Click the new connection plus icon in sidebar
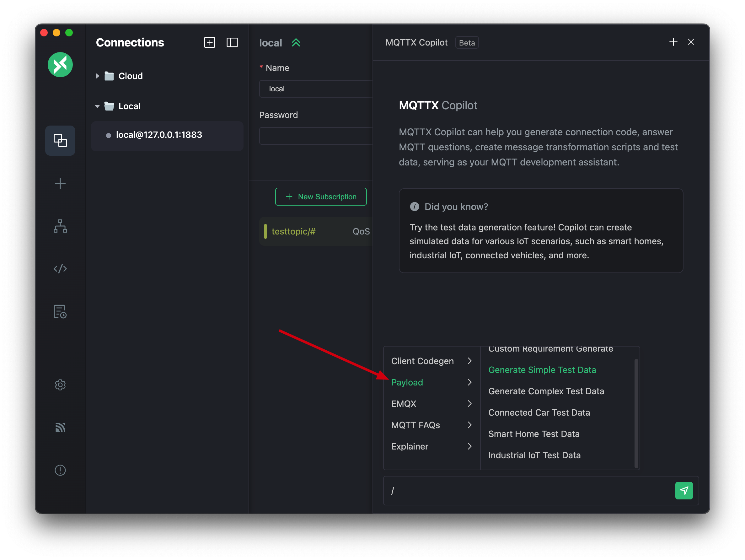The width and height of the screenshot is (745, 560). (x=60, y=183)
